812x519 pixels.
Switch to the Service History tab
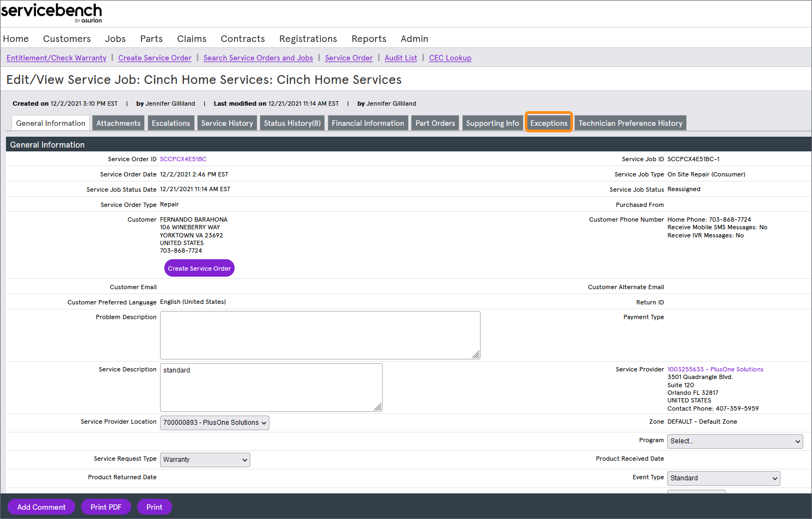pos(227,123)
